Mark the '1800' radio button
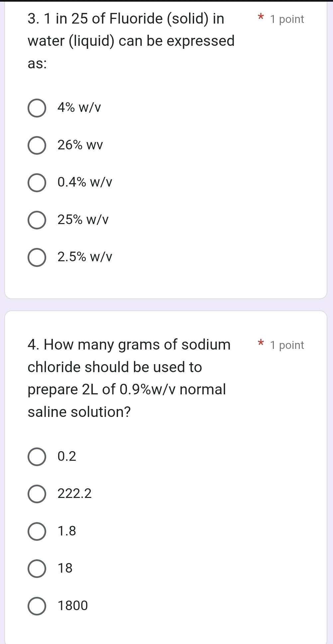Screen dimensions: 333x644 tap(37, 606)
